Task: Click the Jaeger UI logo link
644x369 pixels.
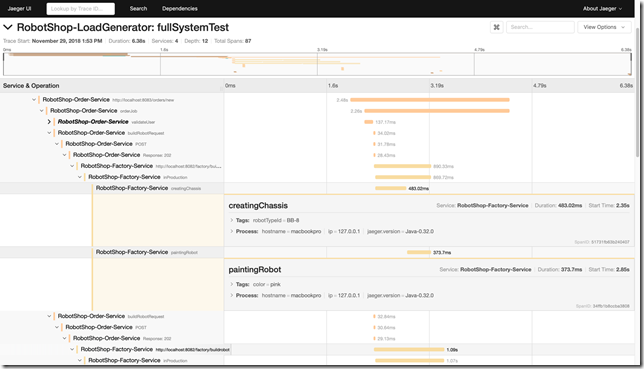Action: 19,9
